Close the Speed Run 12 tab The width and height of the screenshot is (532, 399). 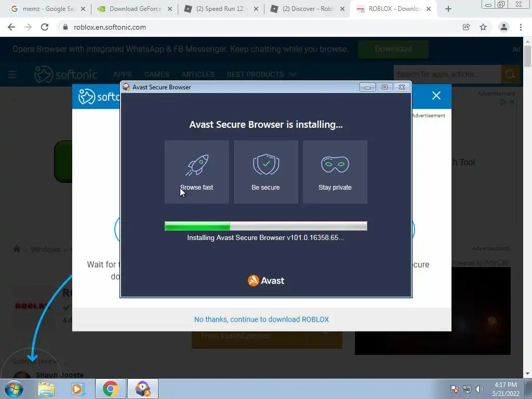click(x=256, y=9)
